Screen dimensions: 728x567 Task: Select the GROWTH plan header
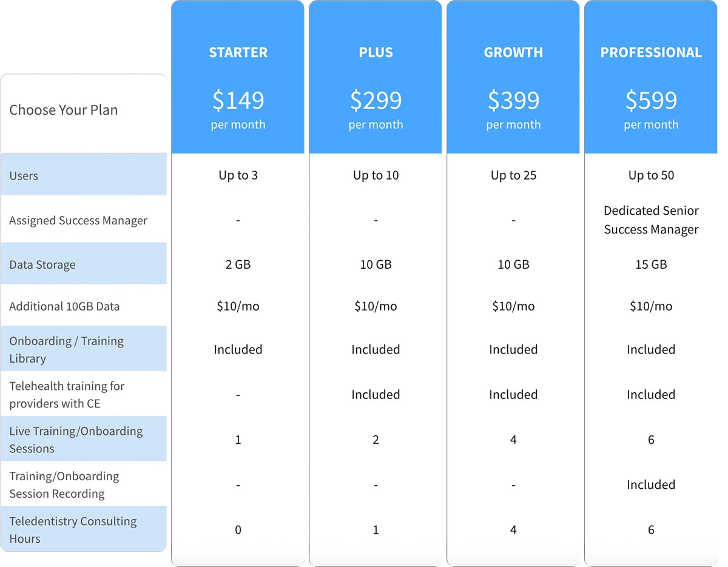(513, 52)
